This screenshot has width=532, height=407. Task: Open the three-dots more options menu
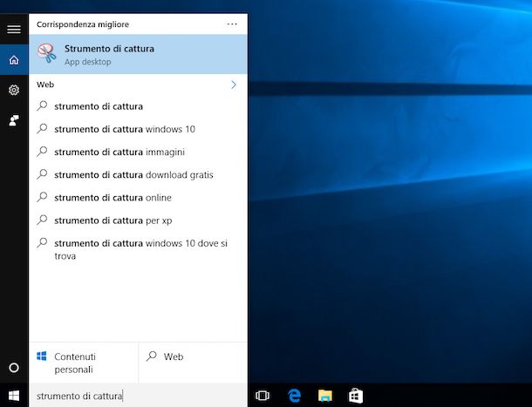[x=232, y=24]
